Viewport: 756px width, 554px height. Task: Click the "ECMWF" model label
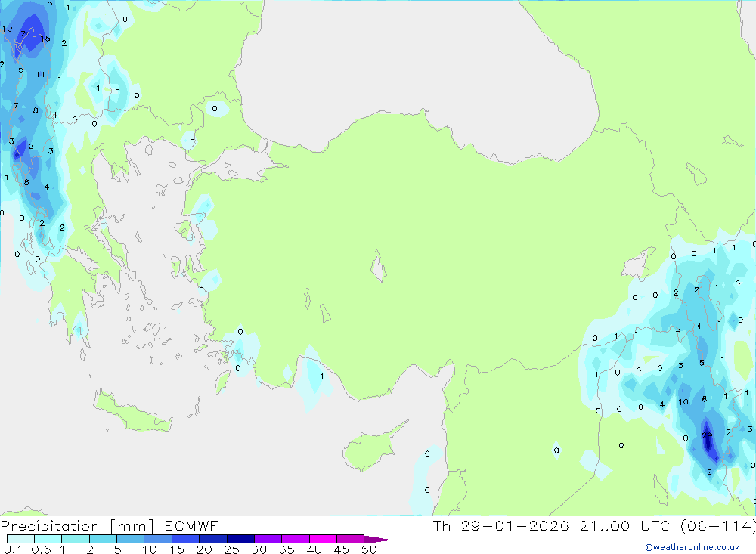pos(191,525)
